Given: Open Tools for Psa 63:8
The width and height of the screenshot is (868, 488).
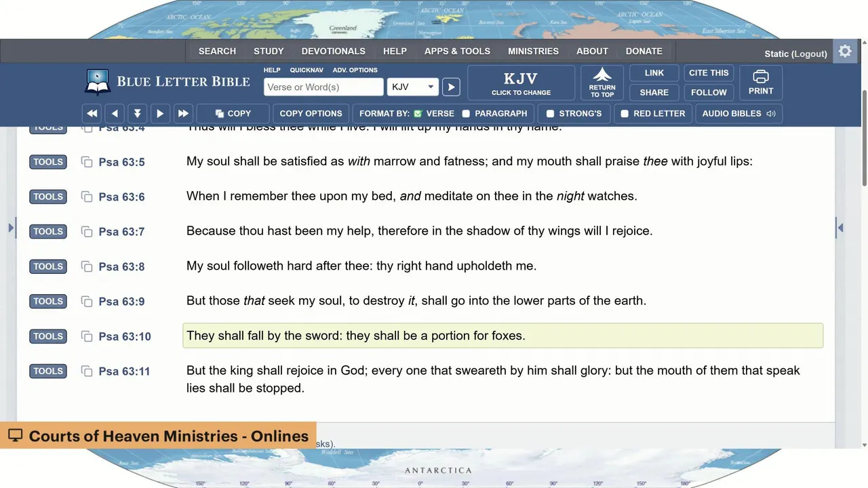Looking at the screenshot, I should 48,266.
